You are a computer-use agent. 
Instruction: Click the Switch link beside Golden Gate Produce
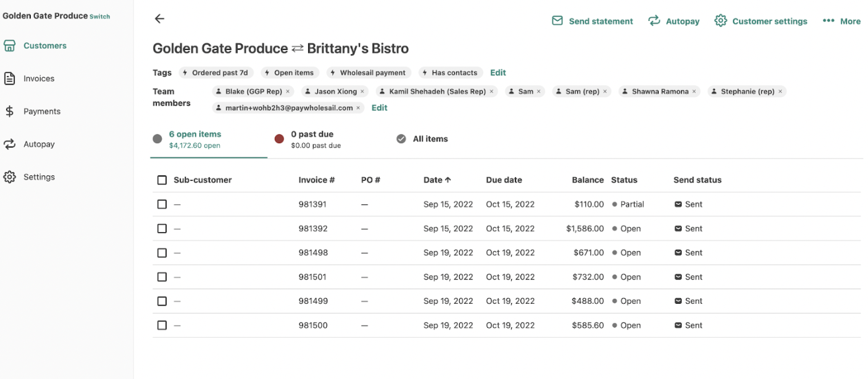tap(100, 17)
